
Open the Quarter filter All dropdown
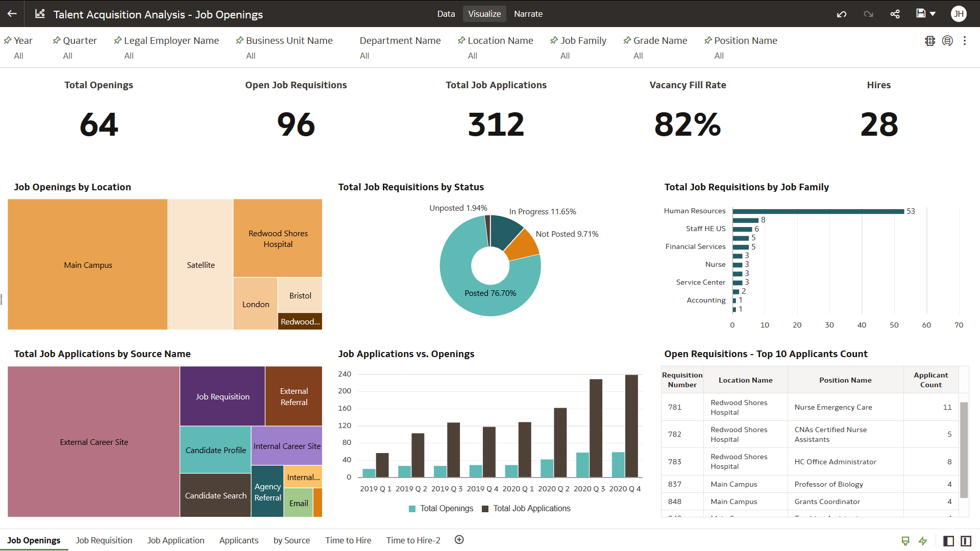tap(68, 56)
